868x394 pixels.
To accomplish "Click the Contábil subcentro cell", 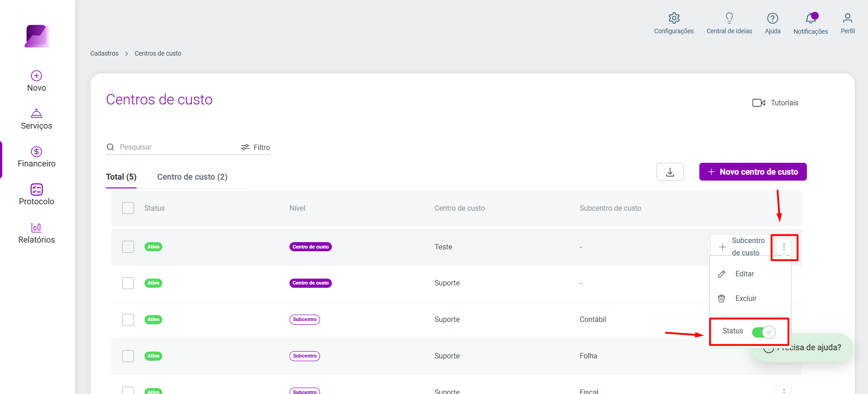I will pyautogui.click(x=593, y=320).
